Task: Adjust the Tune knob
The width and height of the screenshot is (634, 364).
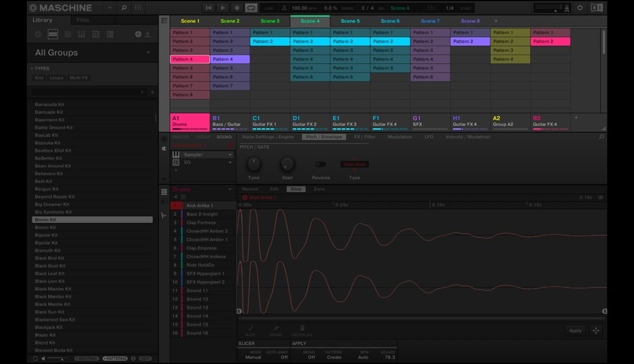Action: coord(254,164)
